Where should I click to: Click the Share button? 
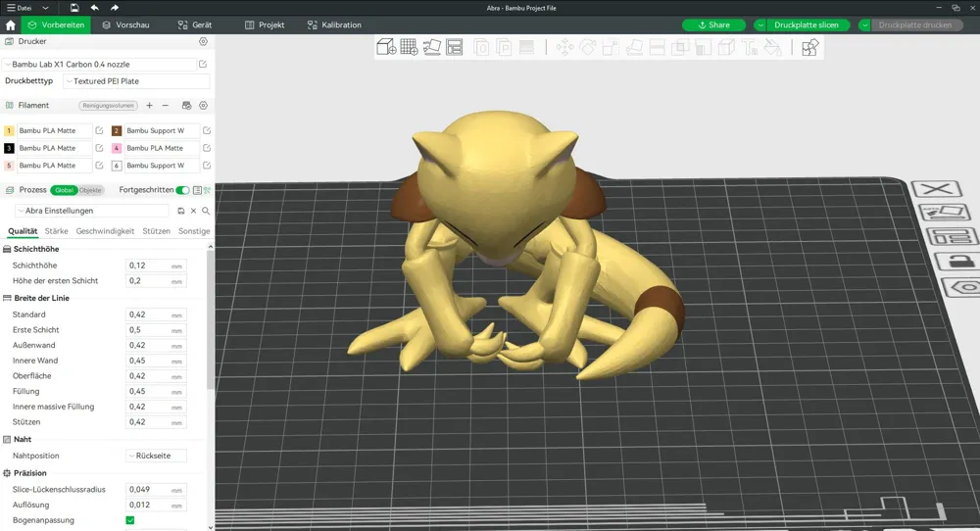coord(713,25)
